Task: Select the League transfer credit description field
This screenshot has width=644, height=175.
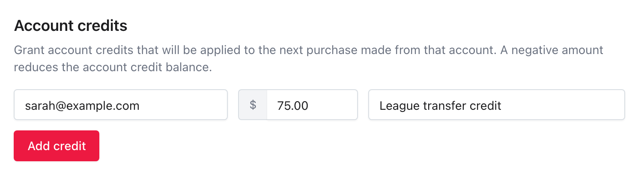Action: coord(497,105)
